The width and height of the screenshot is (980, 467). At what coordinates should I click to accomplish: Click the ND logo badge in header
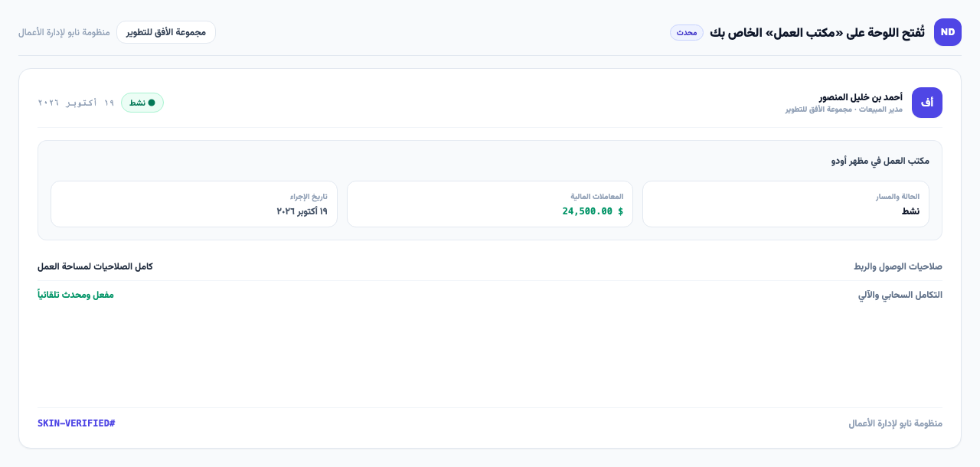click(948, 32)
